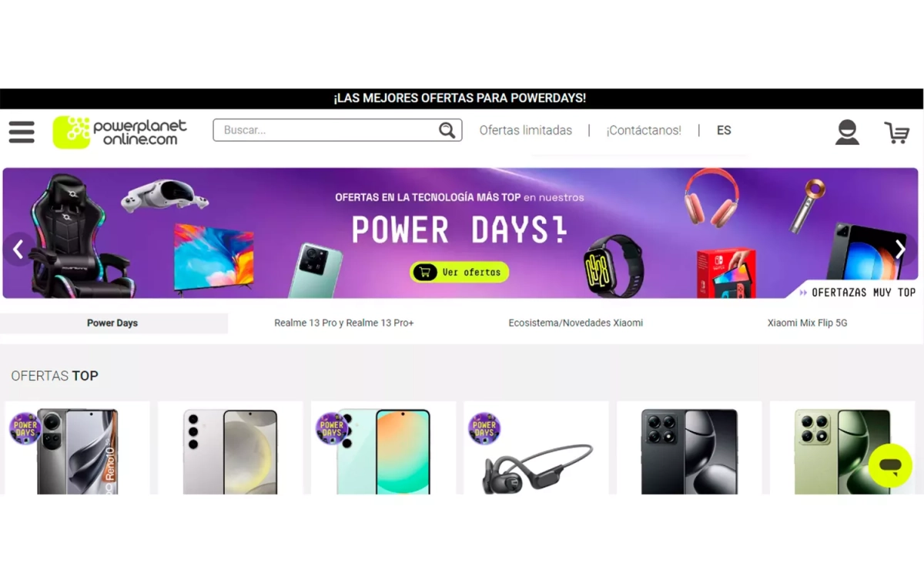This screenshot has height=583, width=924.
Task: Open the bone conduction headphones product
Action: click(x=537, y=448)
